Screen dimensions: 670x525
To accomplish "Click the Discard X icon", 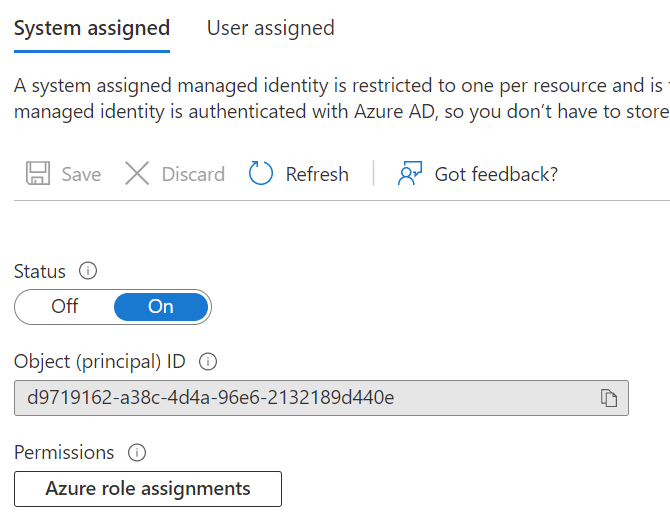I will click(x=137, y=174).
